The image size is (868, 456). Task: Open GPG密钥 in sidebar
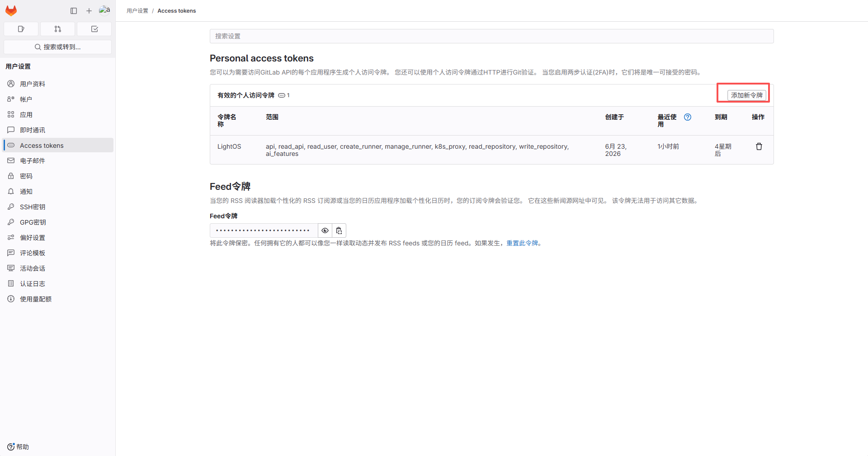[58, 222]
